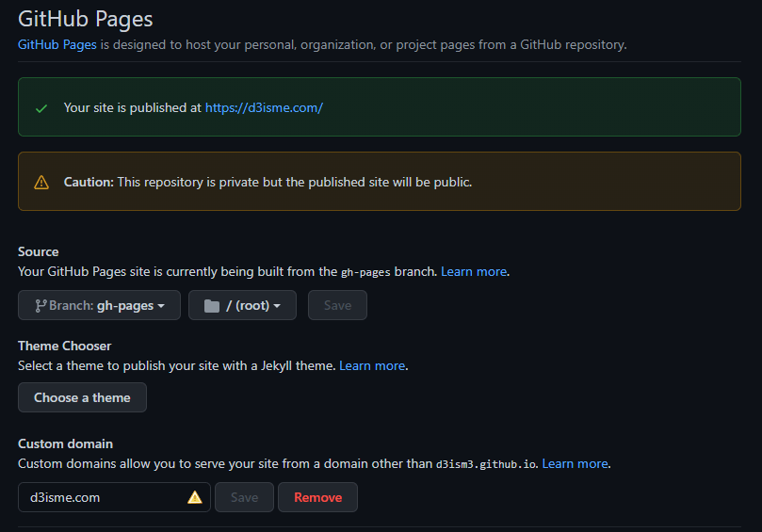Screen dimensions: 762x532
Task: Open Learn more link for custom domains
Action: point(575,463)
